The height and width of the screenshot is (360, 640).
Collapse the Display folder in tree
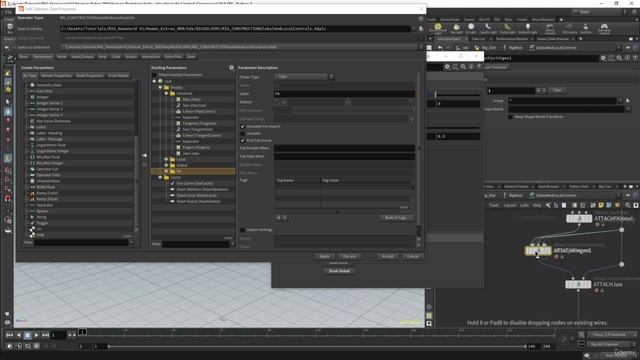point(160,87)
